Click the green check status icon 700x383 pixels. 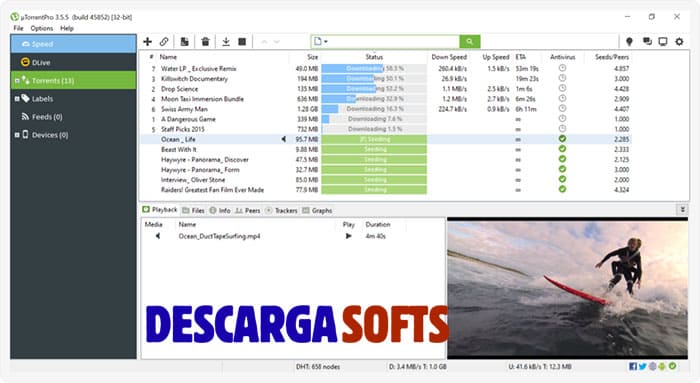pos(672,366)
